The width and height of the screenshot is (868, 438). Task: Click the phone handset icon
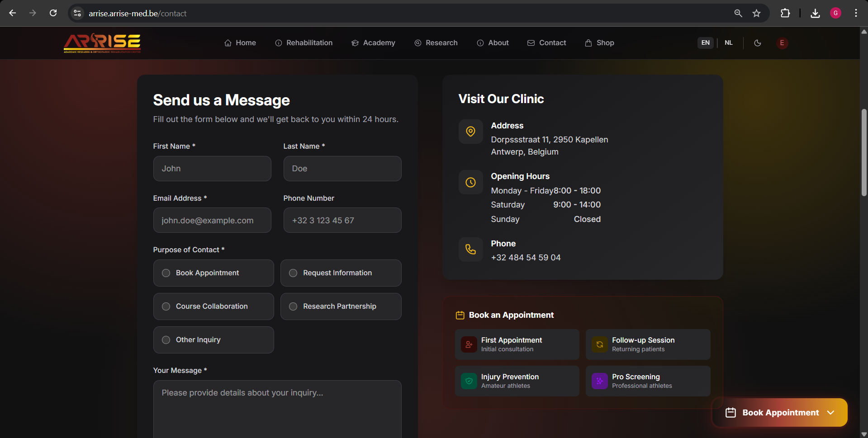470,250
